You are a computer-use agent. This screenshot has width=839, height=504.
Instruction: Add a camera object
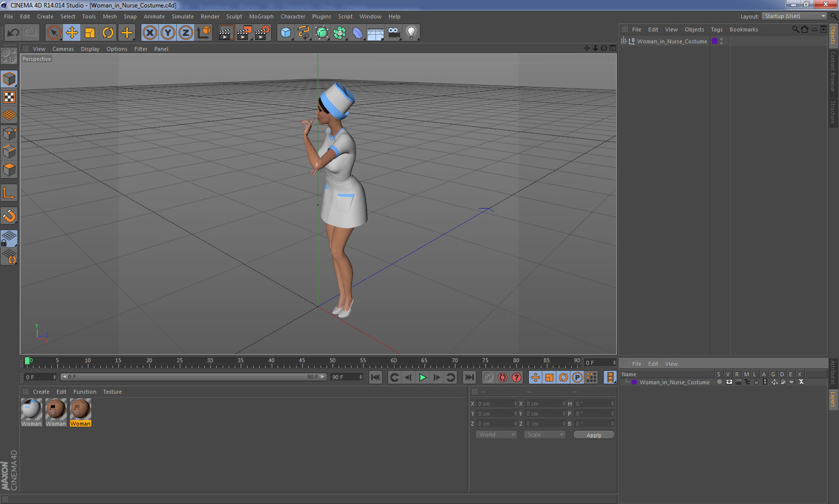click(x=394, y=33)
